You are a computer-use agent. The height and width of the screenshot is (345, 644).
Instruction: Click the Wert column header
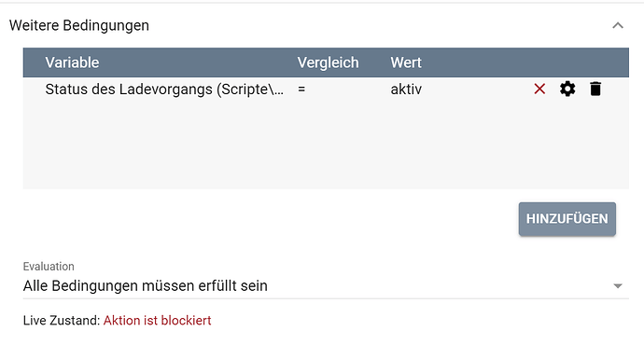[x=406, y=62]
